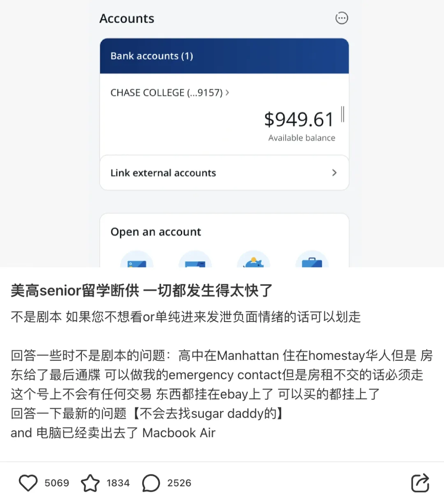The image size is (444, 504).
Task: Tap the share post icon
Action: click(420, 483)
